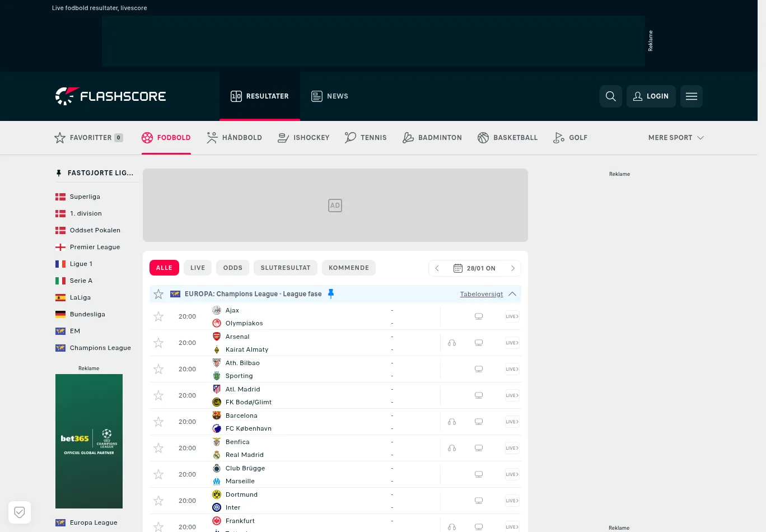Select the Slutresultat filter tab

(x=286, y=268)
